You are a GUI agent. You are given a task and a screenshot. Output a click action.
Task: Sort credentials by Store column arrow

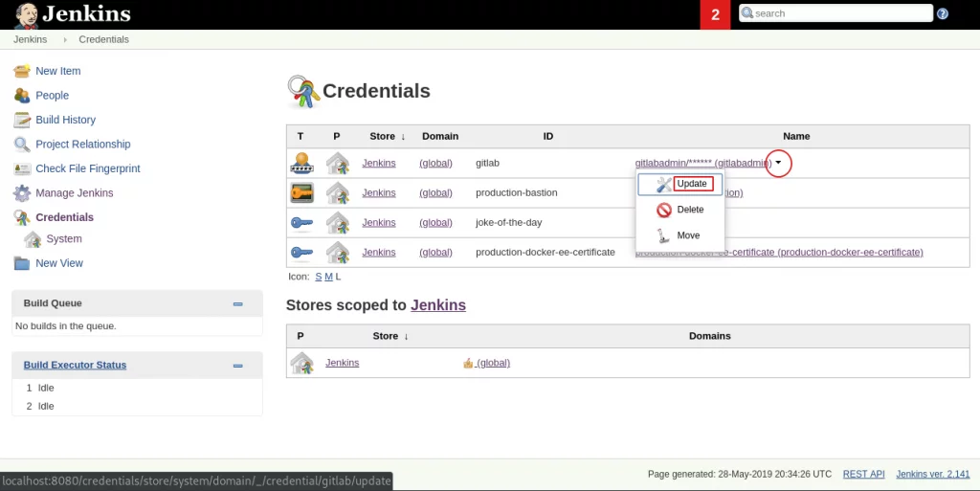(403, 136)
